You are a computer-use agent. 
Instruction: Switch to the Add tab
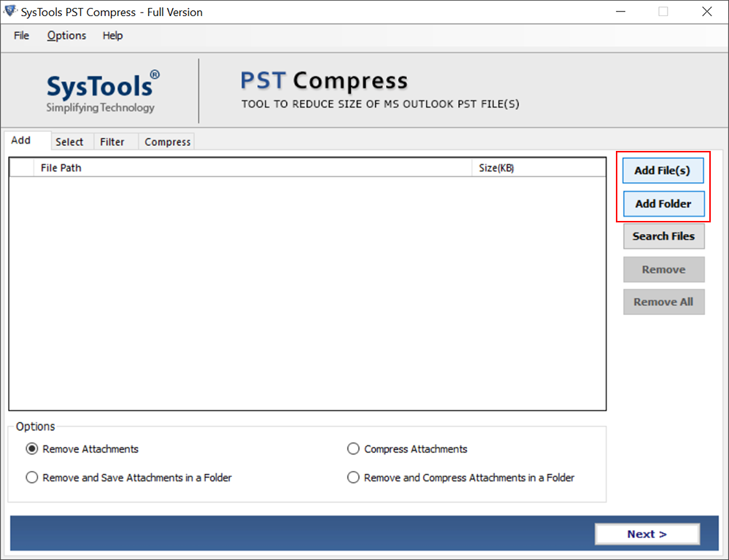click(27, 140)
